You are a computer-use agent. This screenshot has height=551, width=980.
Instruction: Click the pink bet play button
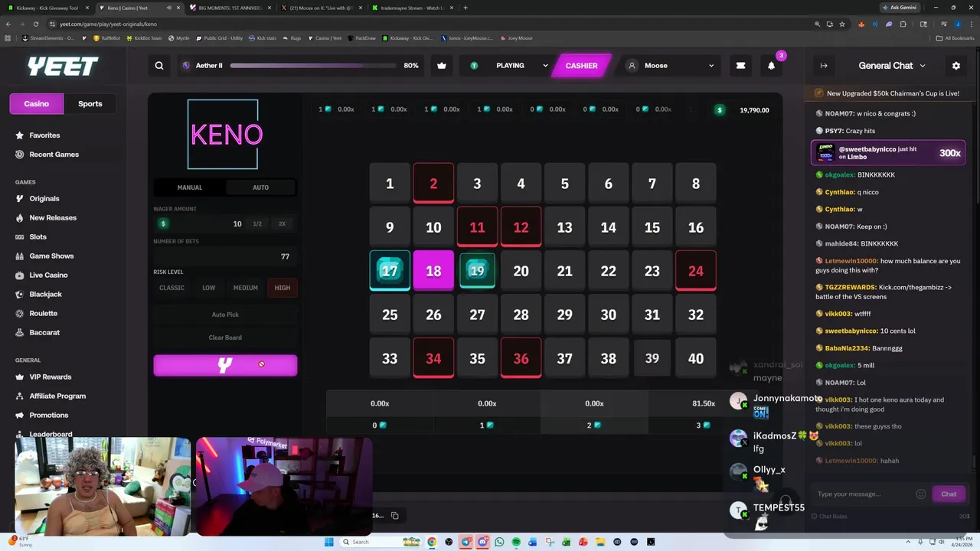coord(225,366)
